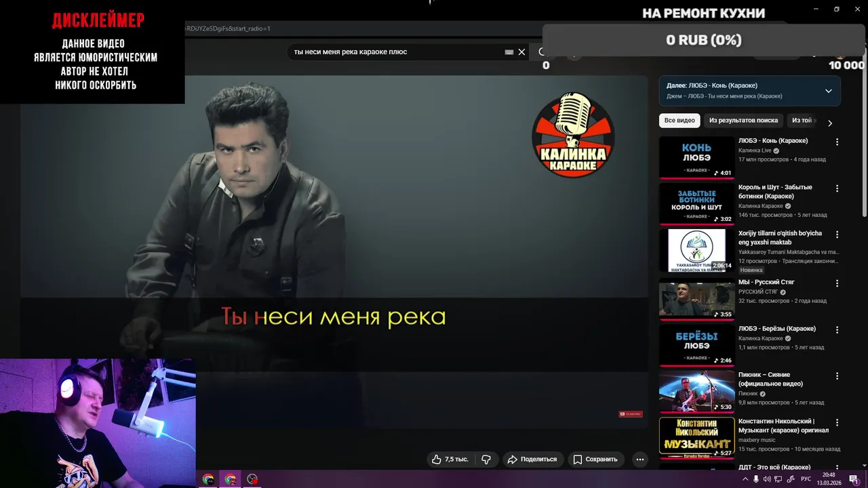The width and height of the screenshot is (868, 488).
Task: Open options menu for ЛЮБЭ - Конь video
Action: (837, 142)
